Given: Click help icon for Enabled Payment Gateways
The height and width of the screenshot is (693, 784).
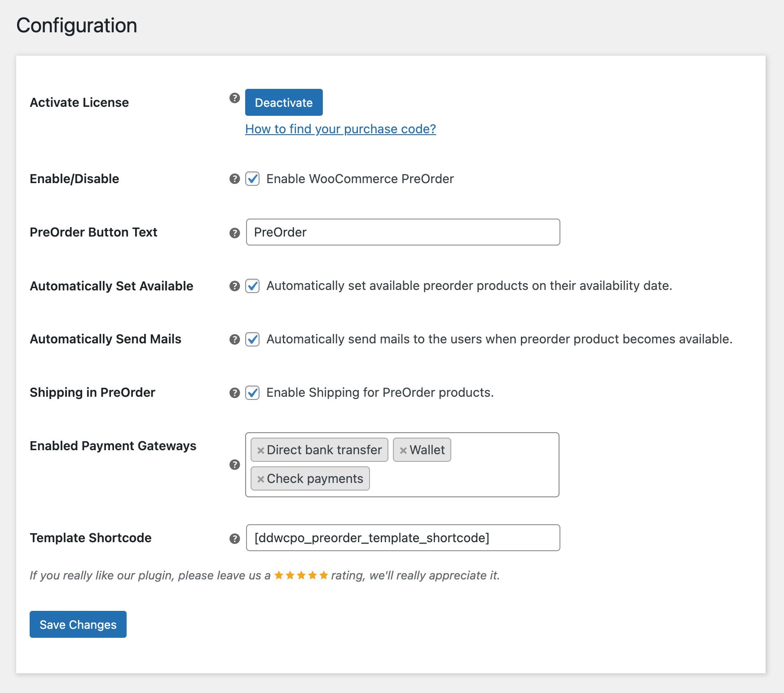Looking at the screenshot, I should tap(234, 465).
